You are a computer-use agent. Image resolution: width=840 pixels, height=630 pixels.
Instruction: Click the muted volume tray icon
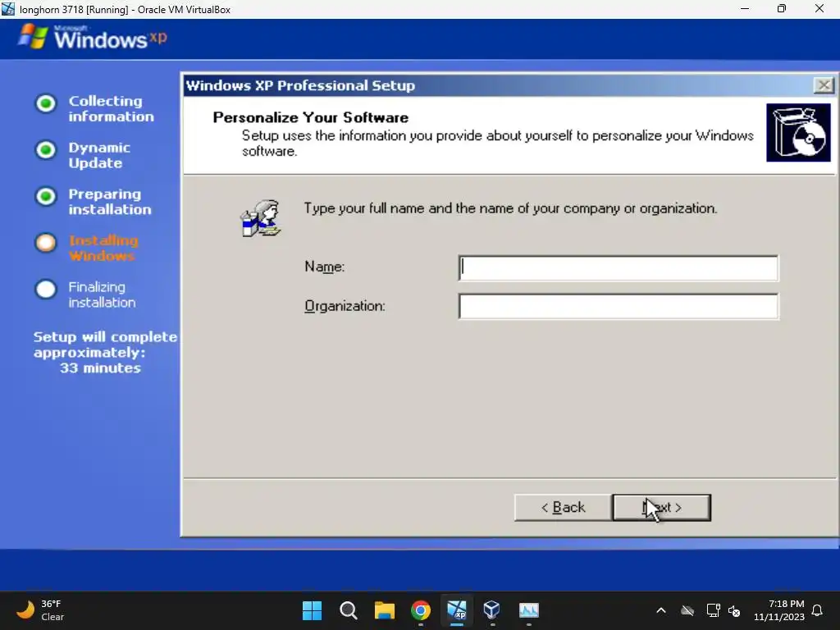click(x=734, y=610)
